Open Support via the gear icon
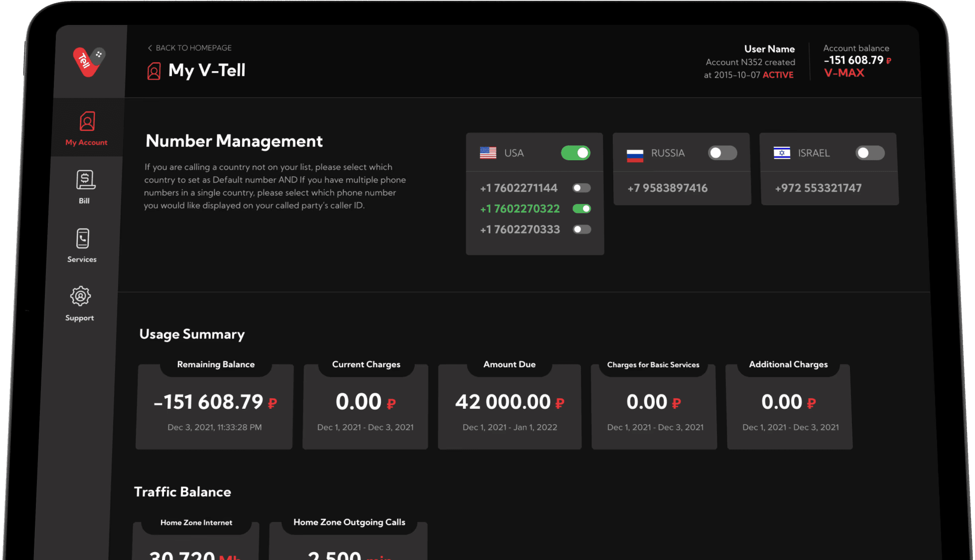 click(80, 297)
